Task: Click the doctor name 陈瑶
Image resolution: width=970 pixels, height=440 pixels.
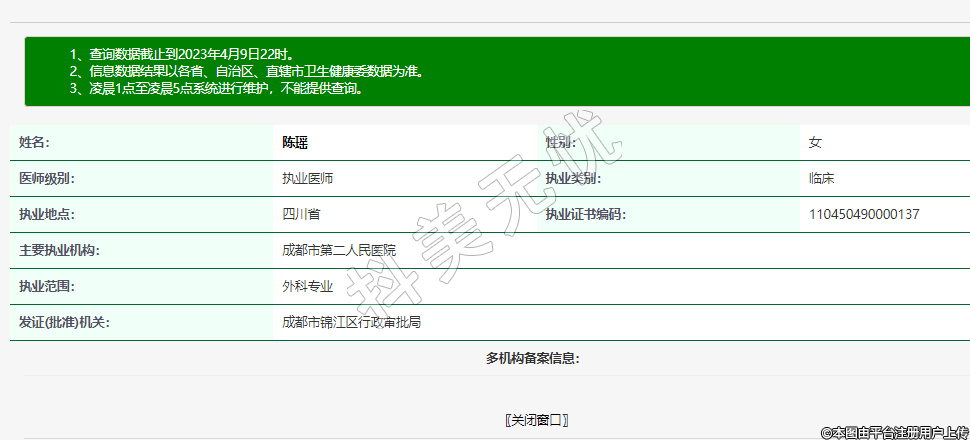Action: (295, 143)
